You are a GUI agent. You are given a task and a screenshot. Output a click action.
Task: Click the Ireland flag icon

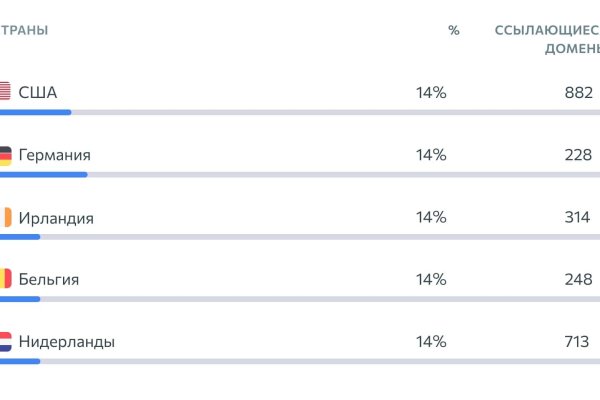[5, 217]
